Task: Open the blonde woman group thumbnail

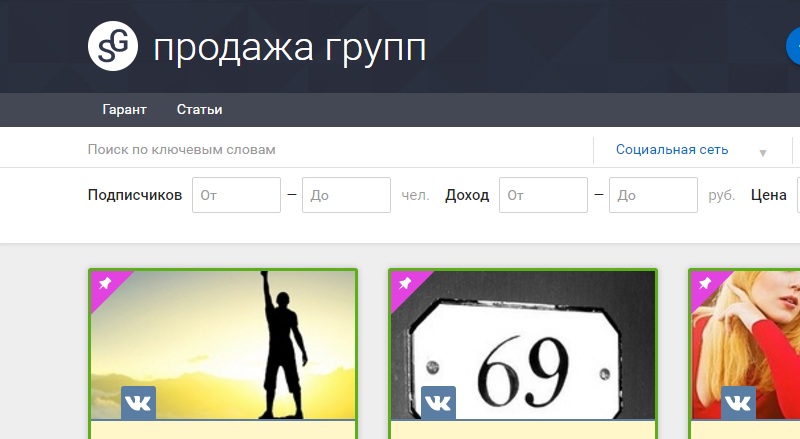Action: click(x=745, y=345)
